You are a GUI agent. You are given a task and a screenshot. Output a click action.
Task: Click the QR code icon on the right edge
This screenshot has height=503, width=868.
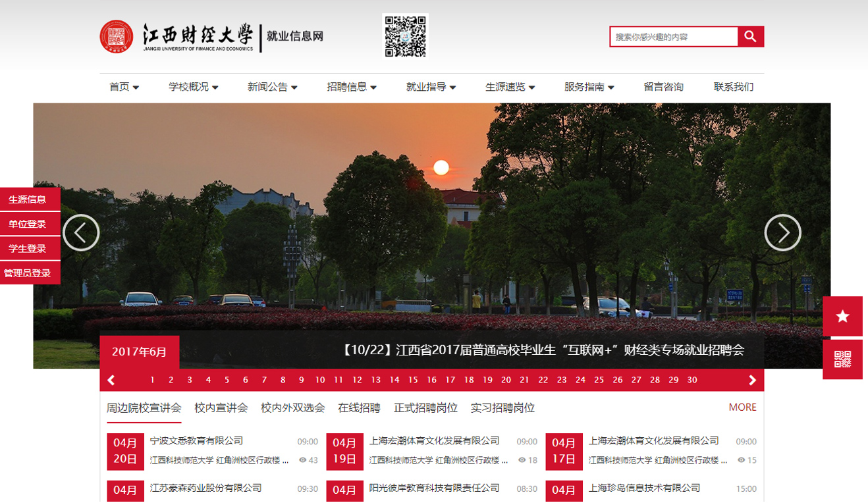tap(842, 359)
